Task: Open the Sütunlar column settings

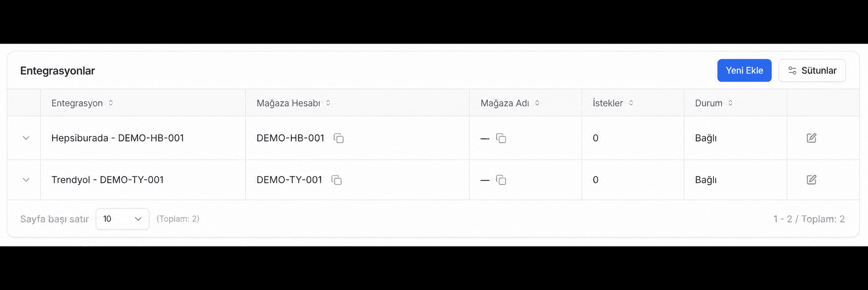Action: (x=812, y=70)
